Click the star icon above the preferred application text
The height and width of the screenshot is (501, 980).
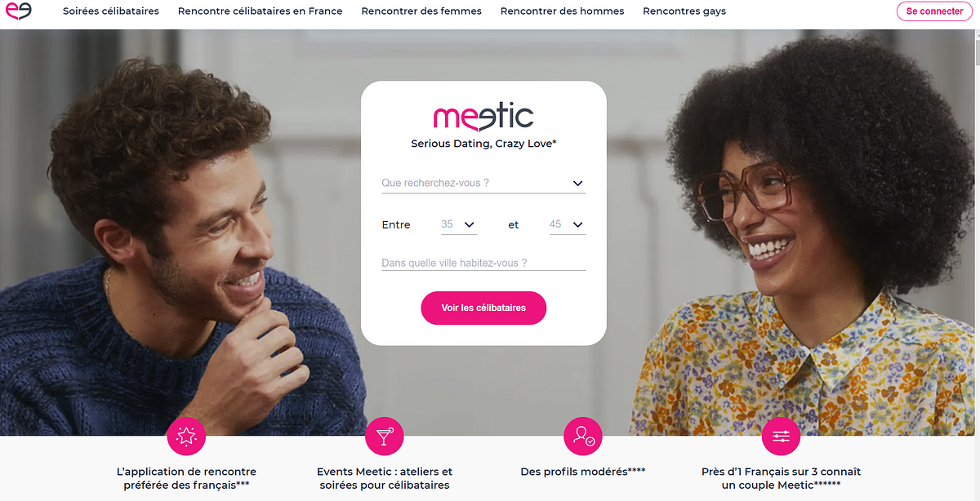tap(186, 437)
